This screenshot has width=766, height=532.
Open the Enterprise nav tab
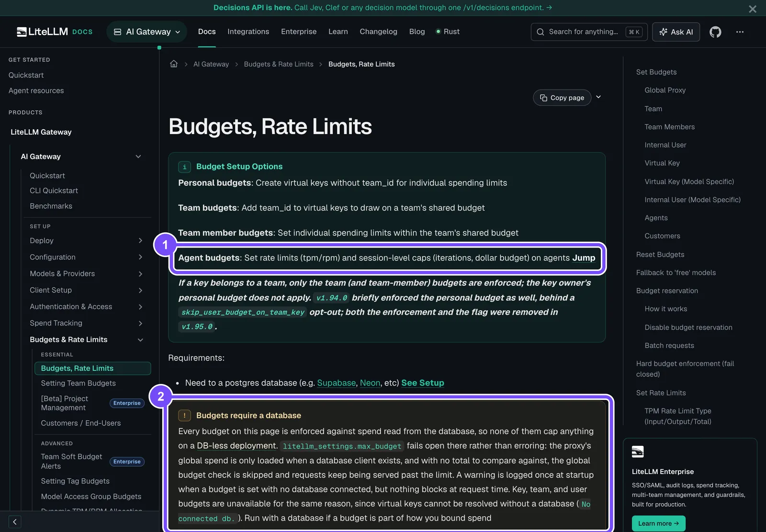(299, 32)
